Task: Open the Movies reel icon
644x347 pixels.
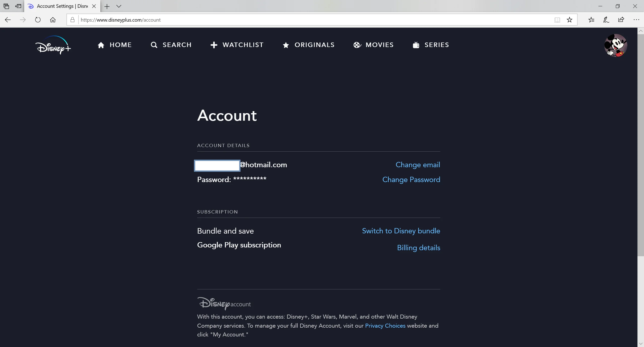Action: (x=357, y=45)
